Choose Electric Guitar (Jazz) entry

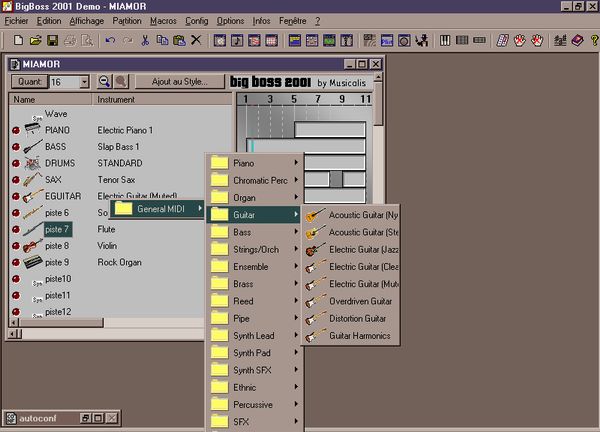pos(351,249)
